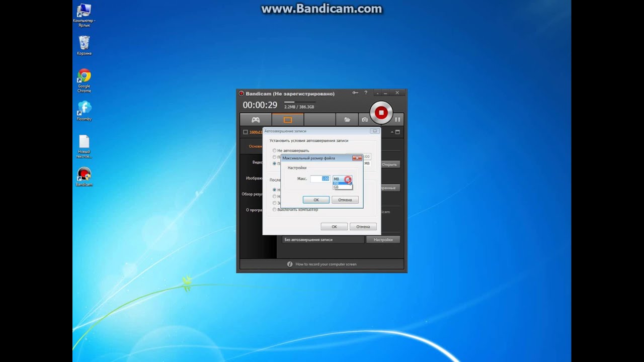Open the Компьютер - Ярлык desktop shortcut
The height and width of the screenshot is (362, 644).
click(x=84, y=16)
